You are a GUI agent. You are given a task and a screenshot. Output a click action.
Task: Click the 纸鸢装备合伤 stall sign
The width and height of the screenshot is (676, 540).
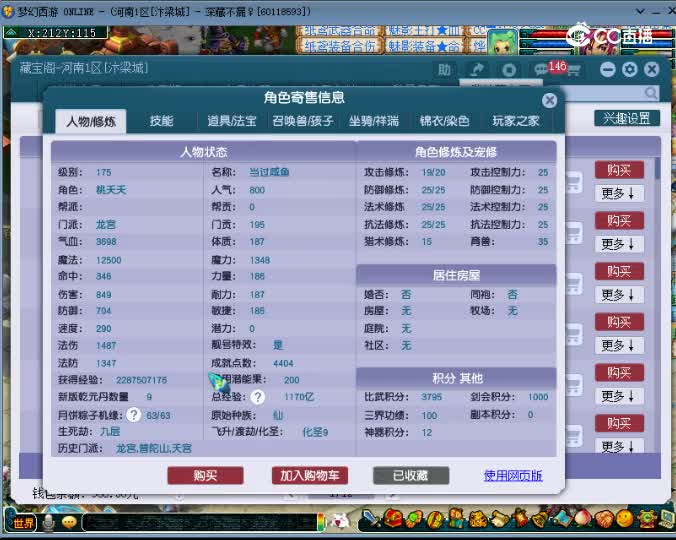pyautogui.click(x=340, y=46)
